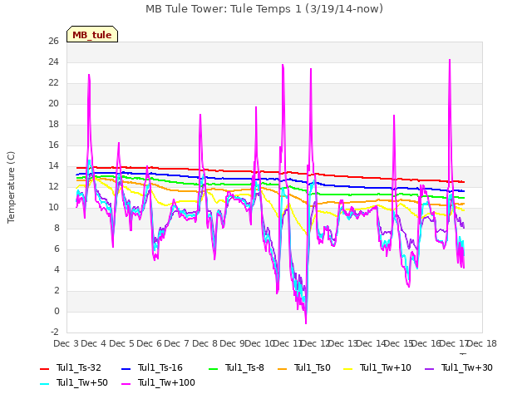Click the 26 y-axis tick label
532x399 pixels.
coord(53,41)
